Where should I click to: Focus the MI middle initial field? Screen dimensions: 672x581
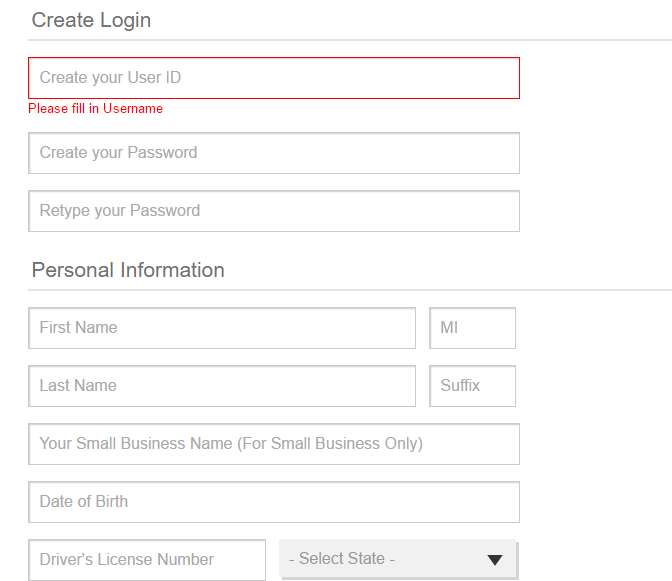[472, 328]
